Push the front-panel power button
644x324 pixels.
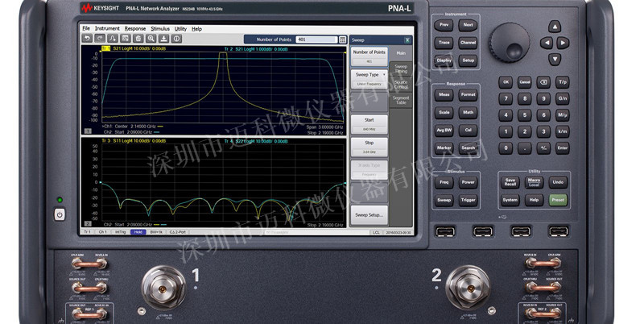click(60, 214)
